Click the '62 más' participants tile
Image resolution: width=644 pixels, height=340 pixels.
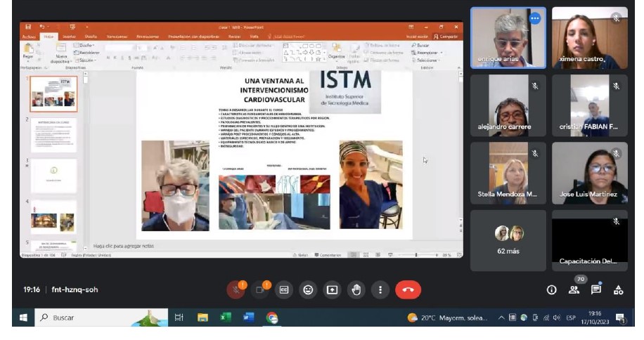(x=508, y=240)
